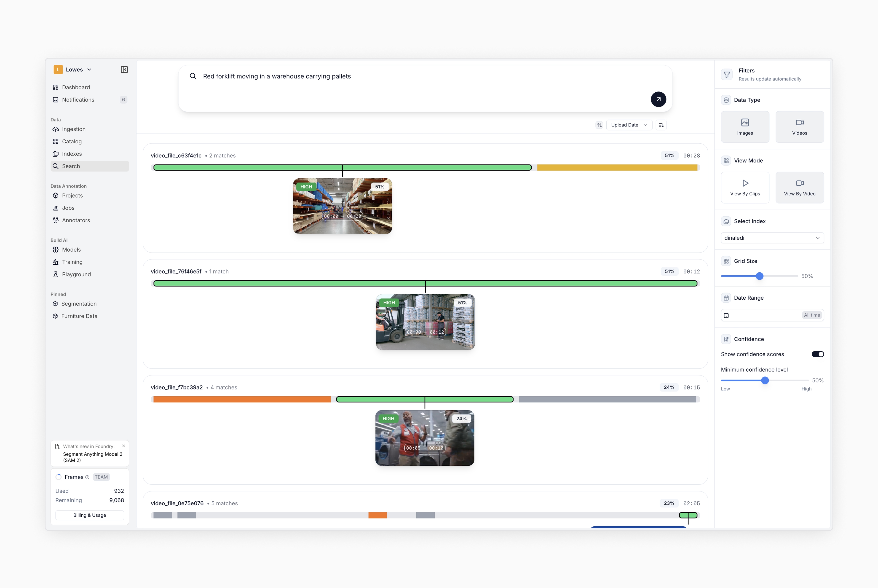The image size is (878, 588).
Task: Open the Catalog page
Action: 90,141
